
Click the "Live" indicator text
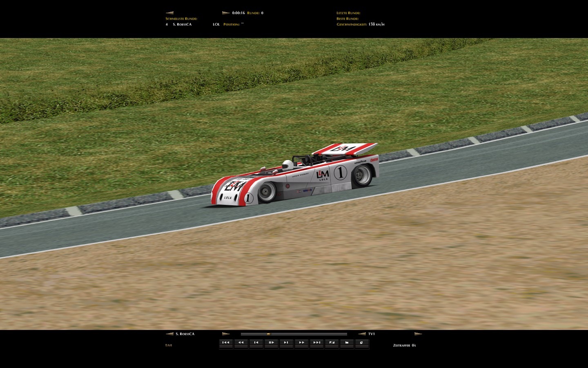[169, 346]
